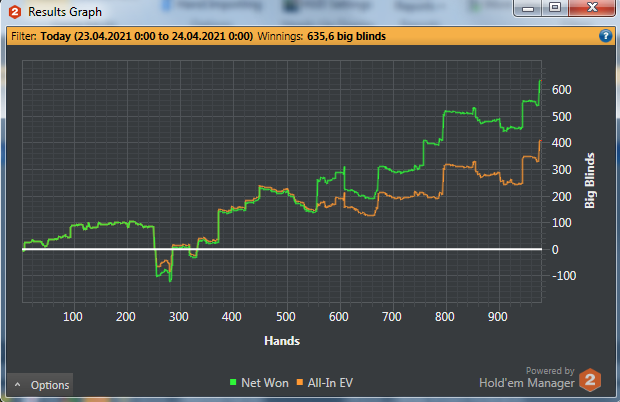Click the x-axis label 100
The height and width of the screenshot is (402, 620).
pyautogui.click(x=73, y=317)
